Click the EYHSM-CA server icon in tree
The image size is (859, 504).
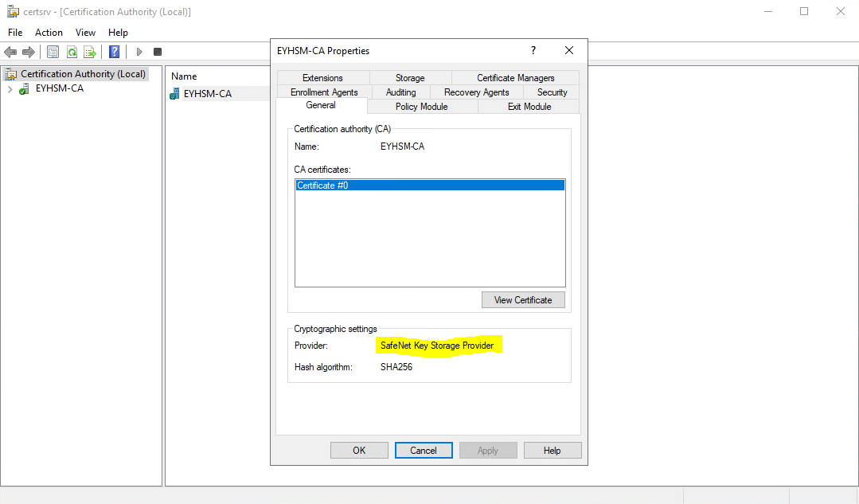24,88
